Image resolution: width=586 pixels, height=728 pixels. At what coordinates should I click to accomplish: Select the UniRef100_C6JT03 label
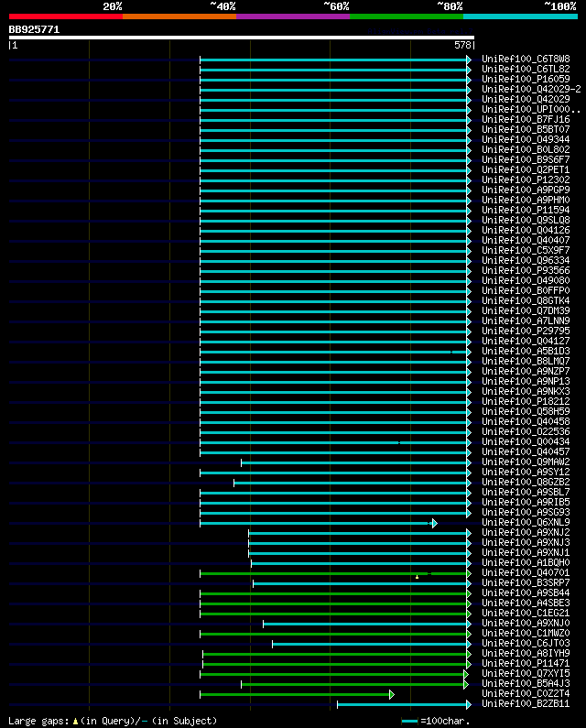tap(526, 644)
